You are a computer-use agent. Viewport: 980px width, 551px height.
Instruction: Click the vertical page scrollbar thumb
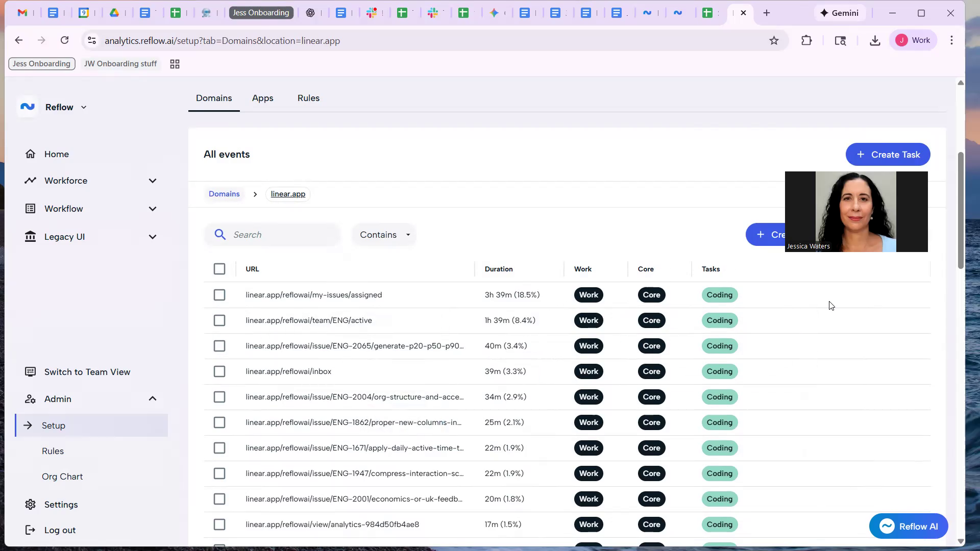(961, 209)
